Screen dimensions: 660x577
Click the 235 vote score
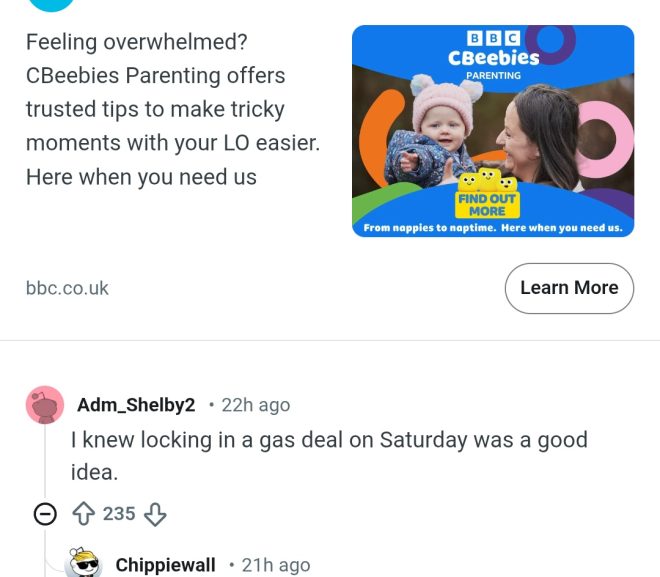pyautogui.click(x=118, y=514)
